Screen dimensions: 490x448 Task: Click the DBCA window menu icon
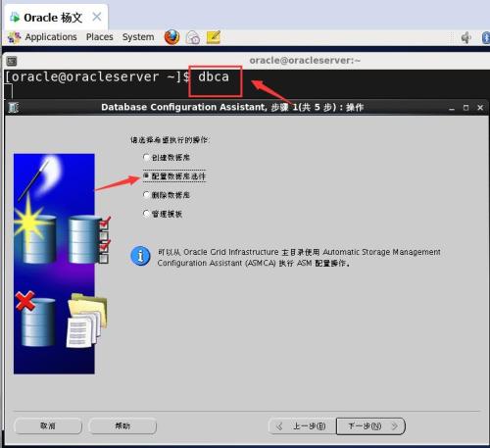click(x=13, y=108)
